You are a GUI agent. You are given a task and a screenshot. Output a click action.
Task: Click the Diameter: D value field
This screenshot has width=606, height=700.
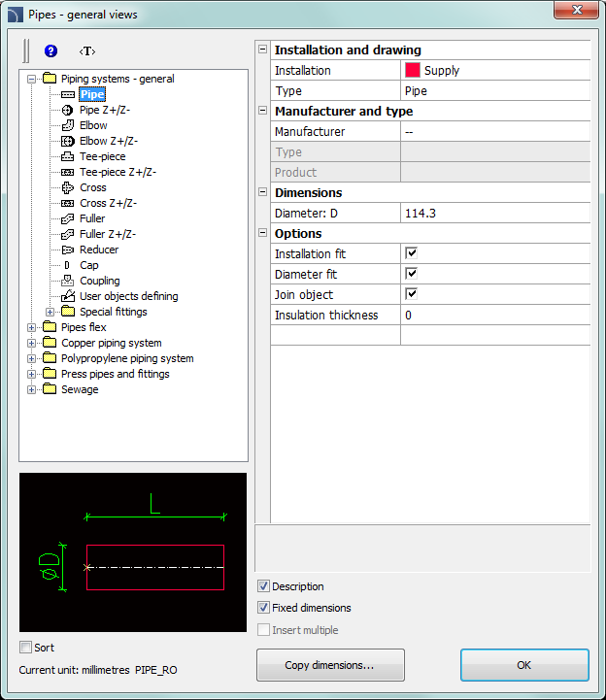494,213
